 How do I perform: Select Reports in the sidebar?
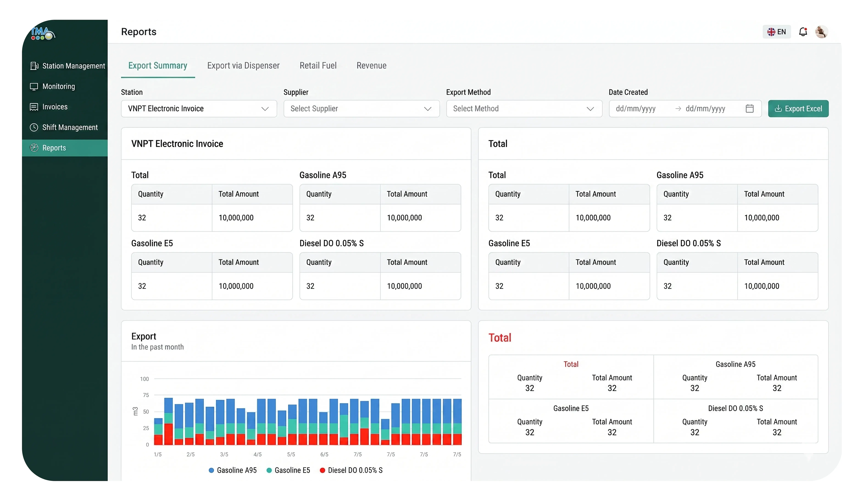(65, 148)
